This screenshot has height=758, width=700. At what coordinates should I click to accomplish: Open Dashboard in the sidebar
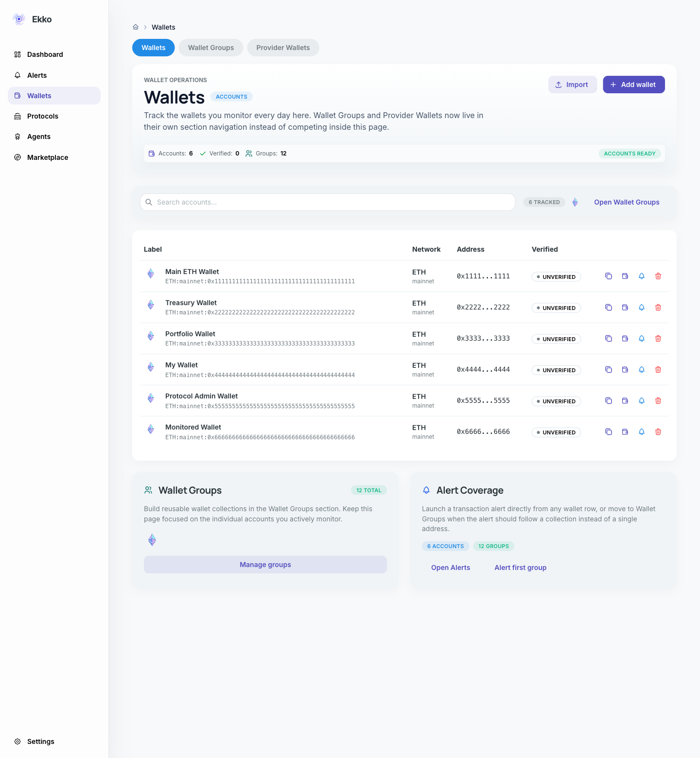tap(54, 54)
